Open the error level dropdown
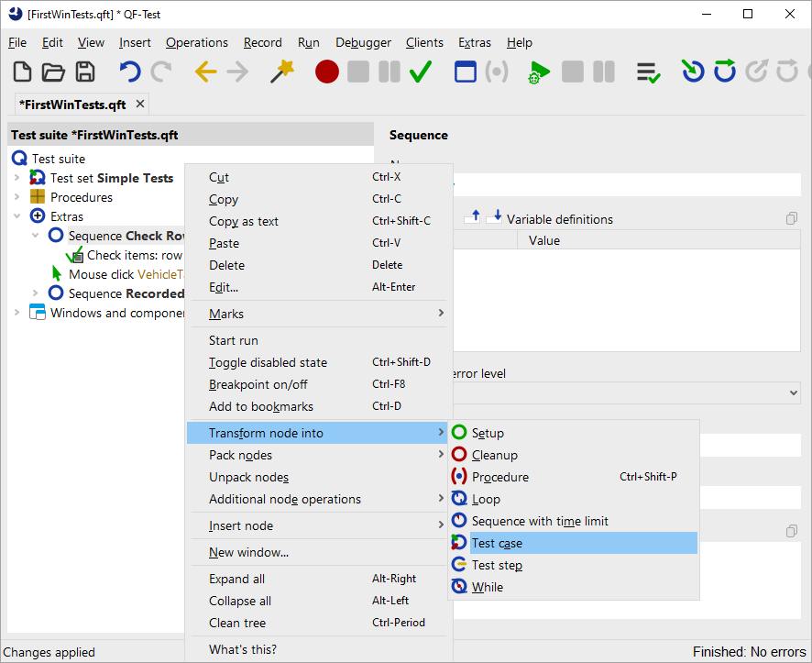 pyautogui.click(x=792, y=392)
